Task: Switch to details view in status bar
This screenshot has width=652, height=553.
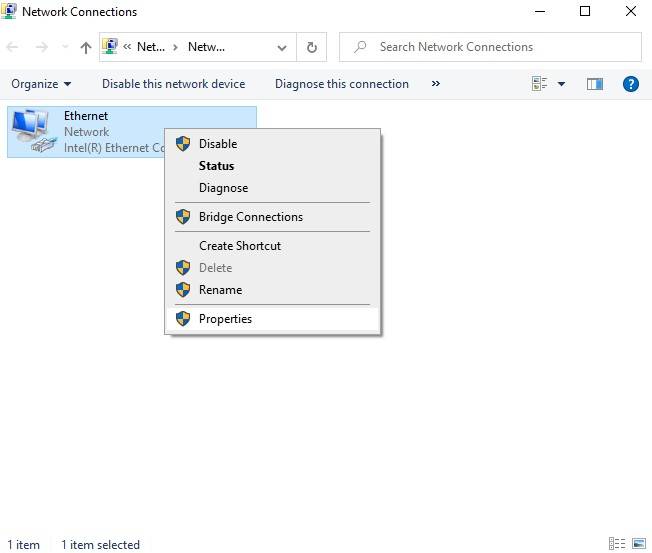Action: pyautogui.click(x=617, y=543)
